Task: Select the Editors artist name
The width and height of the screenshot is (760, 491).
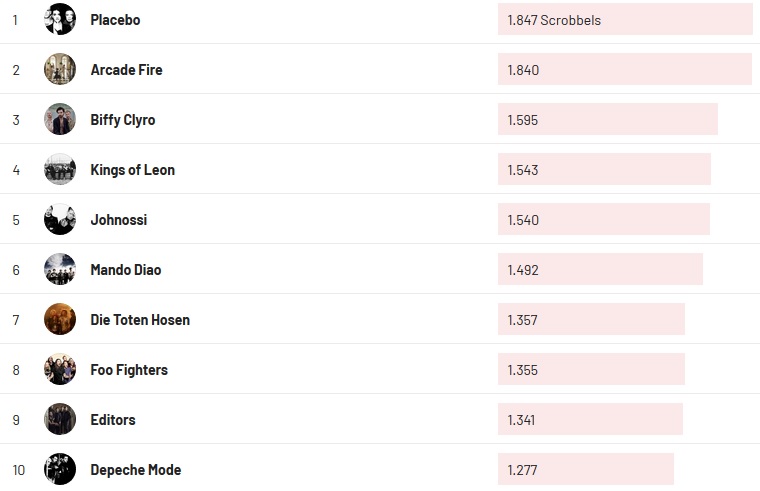Action: pyautogui.click(x=113, y=420)
